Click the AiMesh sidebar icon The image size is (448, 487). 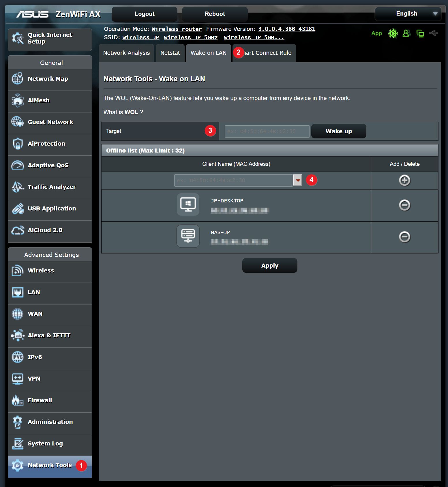[x=18, y=100]
